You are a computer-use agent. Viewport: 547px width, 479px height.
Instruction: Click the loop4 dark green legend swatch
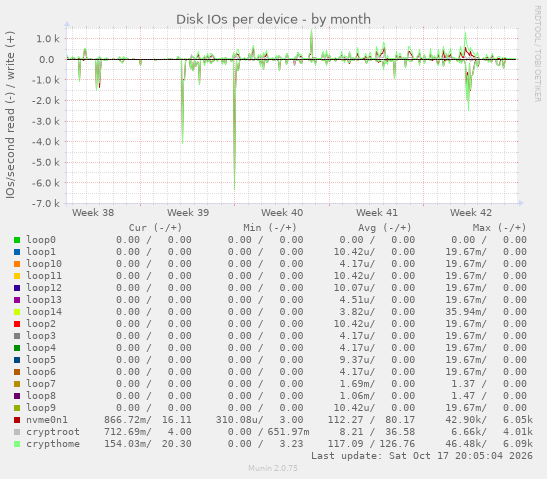point(17,348)
